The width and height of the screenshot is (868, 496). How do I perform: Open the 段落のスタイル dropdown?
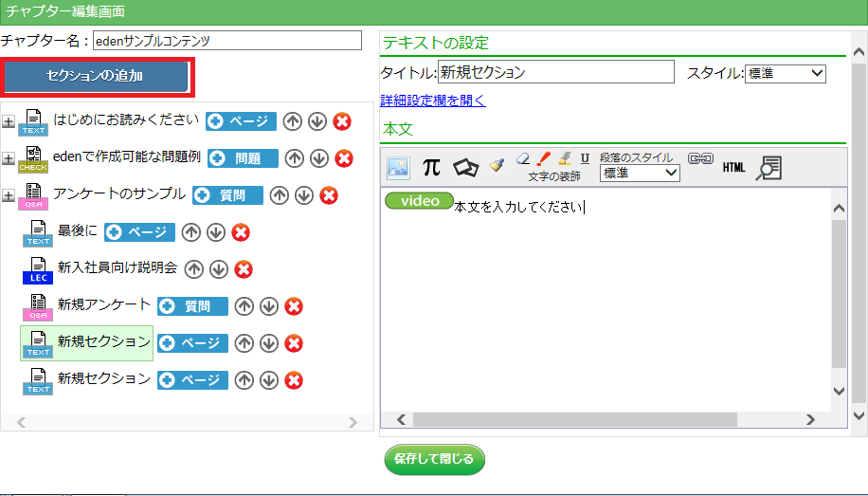[x=640, y=174]
